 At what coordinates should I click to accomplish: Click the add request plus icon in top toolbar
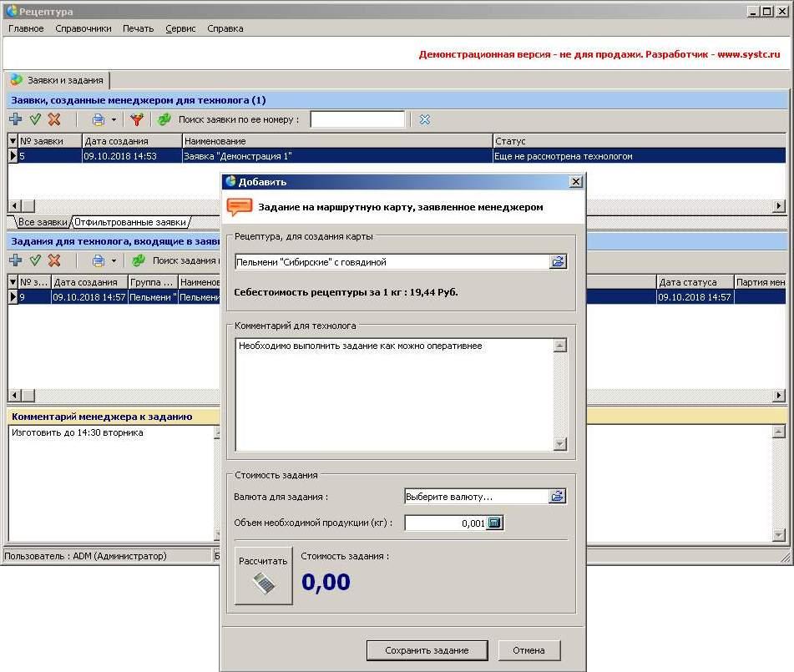point(15,119)
